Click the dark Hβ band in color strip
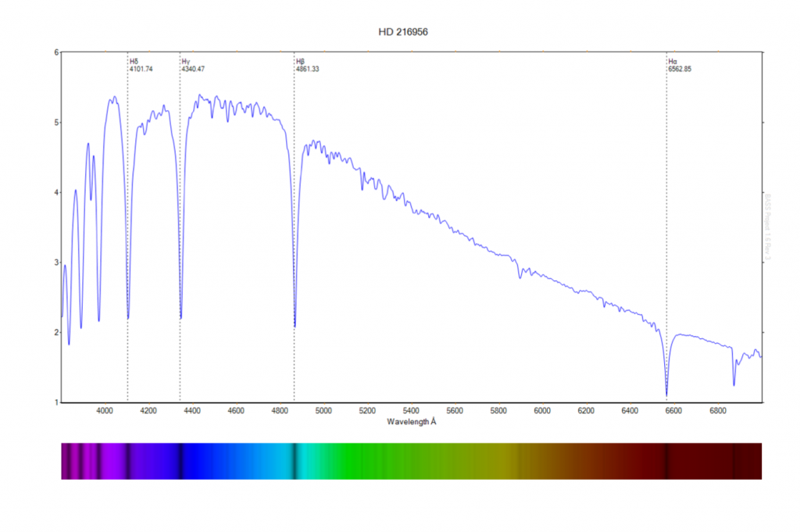 pos(295,461)
